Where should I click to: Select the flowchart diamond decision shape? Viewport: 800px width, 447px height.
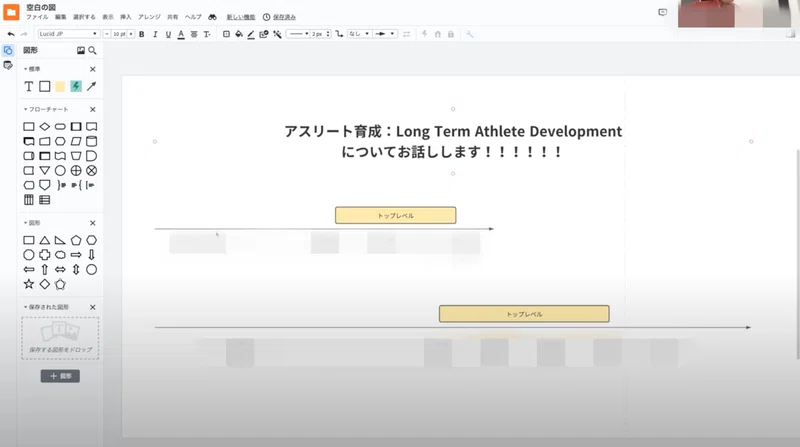45,127
